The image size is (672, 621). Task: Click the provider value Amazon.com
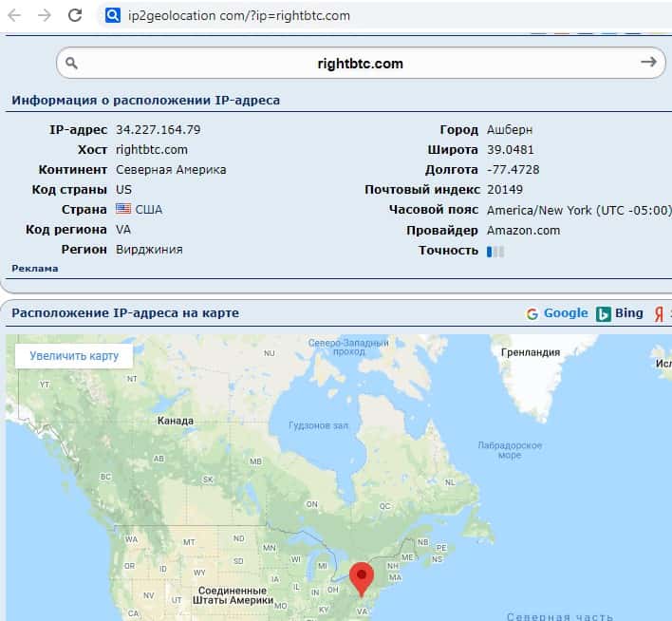523,231
